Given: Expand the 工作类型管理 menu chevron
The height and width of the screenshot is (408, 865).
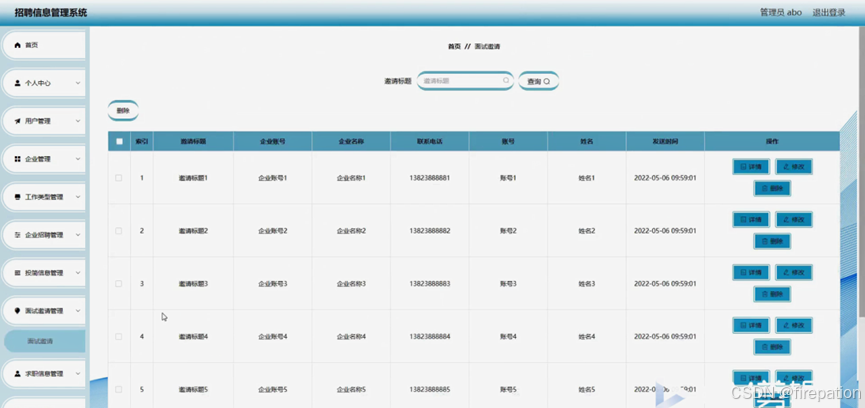Looking at the screenshot, I should click(78, 197).
